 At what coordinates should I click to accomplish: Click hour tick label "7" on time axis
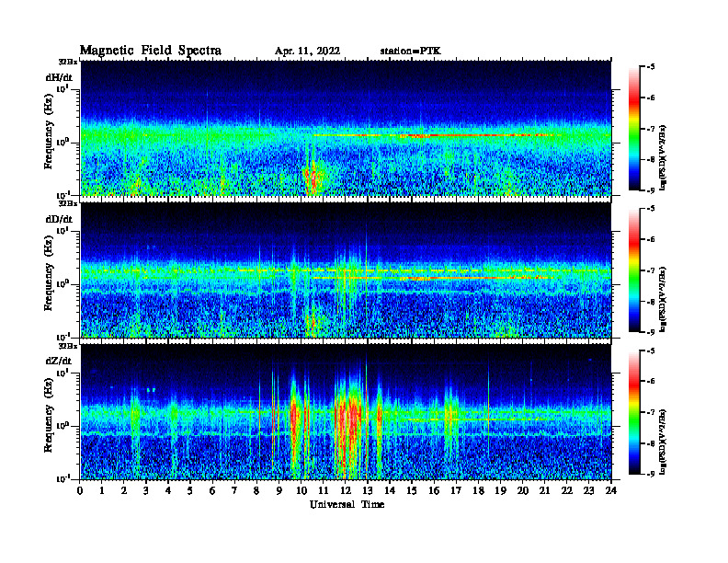click(x=234, y=491)
